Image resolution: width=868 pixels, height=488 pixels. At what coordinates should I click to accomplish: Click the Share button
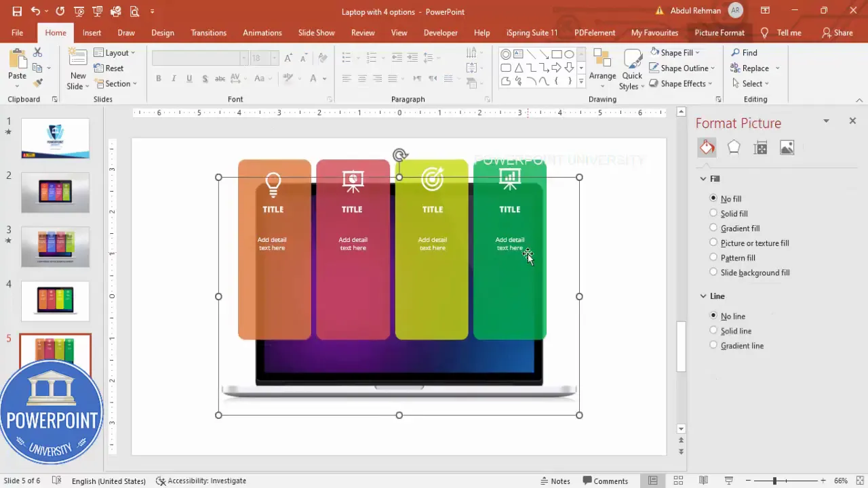click(837, 33)
